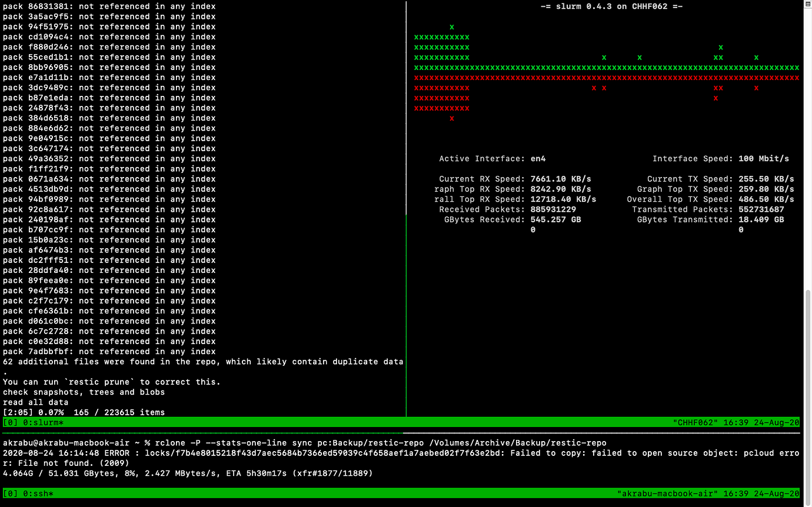Click the line 'pack 7adbbfbf'
812x507 pixels.
pos(109,352)
